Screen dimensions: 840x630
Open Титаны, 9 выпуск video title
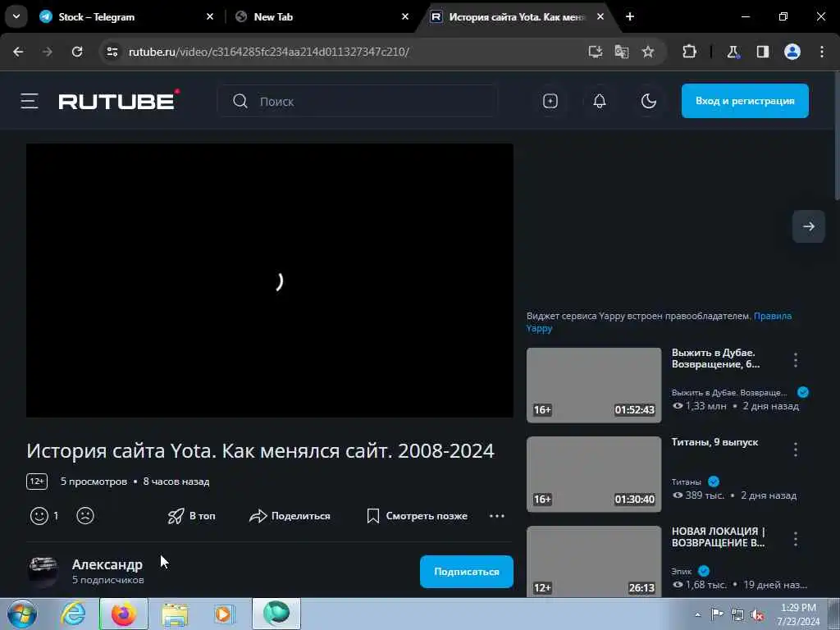coord(714,442)
